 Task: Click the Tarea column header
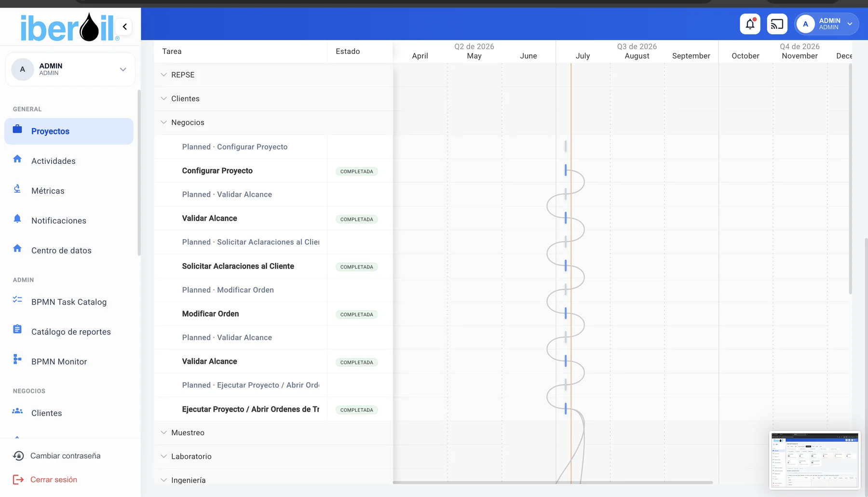pyautogui.click(x=241, y=52)
